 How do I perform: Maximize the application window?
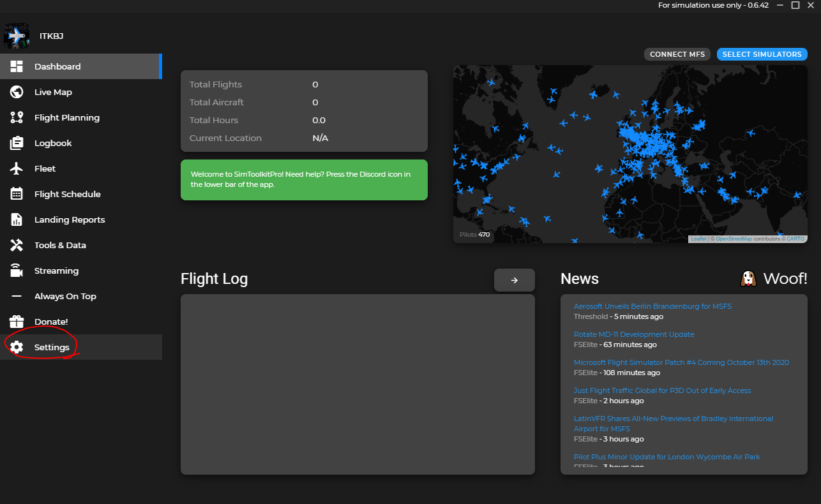pyautogui.click(x=795, y=5)
